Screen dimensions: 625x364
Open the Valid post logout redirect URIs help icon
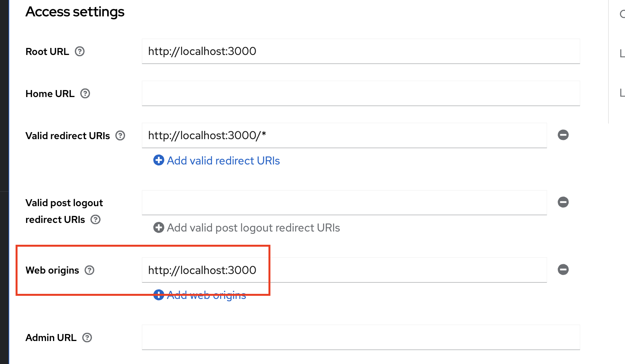95,219
